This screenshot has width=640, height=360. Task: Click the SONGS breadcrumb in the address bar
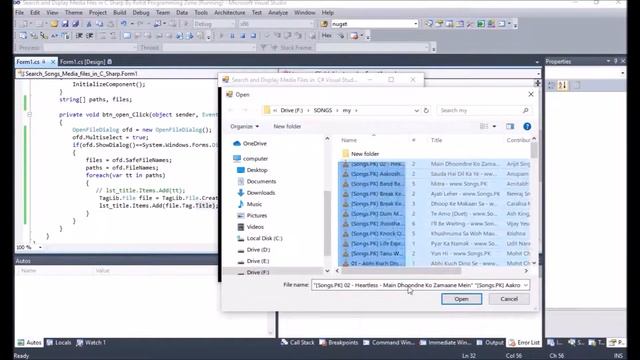point(322,111)
